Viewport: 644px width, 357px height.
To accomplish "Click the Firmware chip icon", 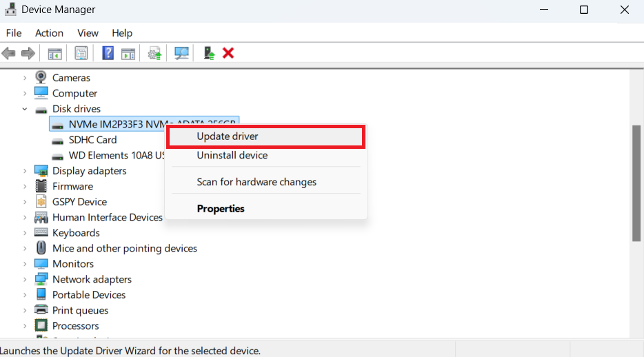I will [x=41, y=186].
